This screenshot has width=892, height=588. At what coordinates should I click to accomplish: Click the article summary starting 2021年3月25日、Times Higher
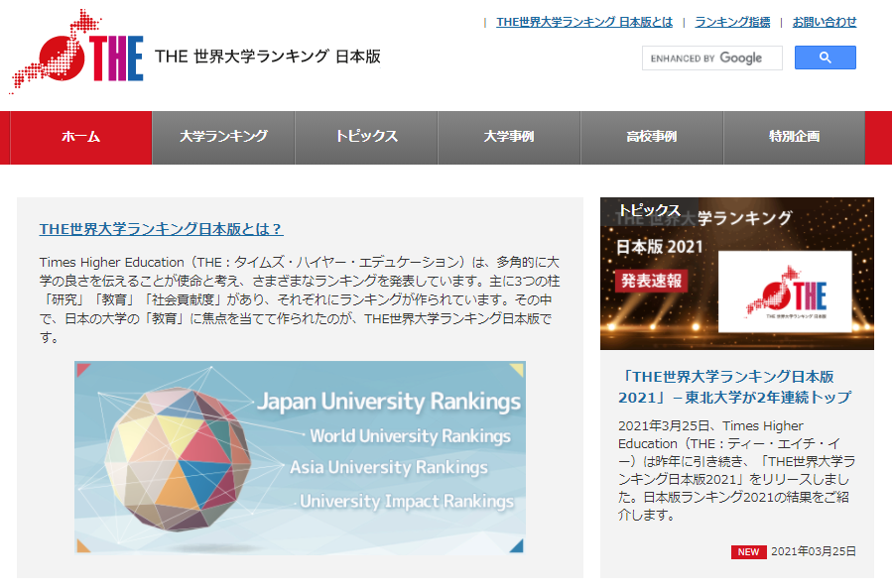tap(736, 470)
